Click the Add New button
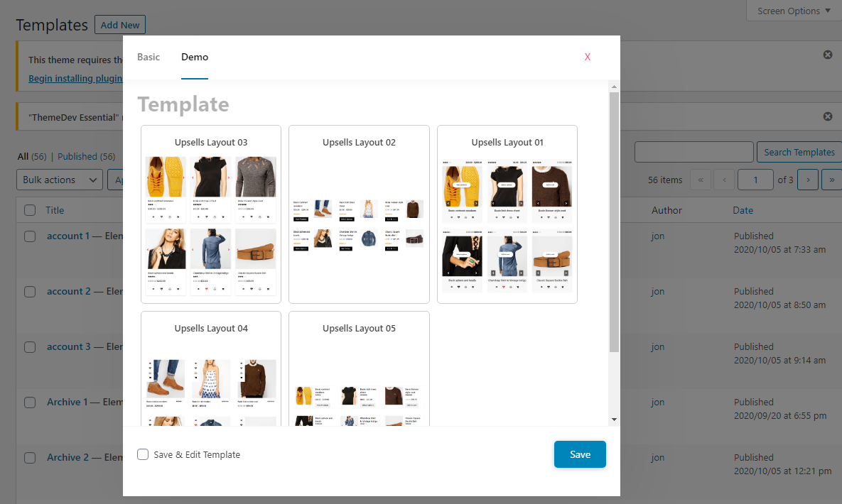The height and width of the screenshot is (504, 842). point(120,25)
